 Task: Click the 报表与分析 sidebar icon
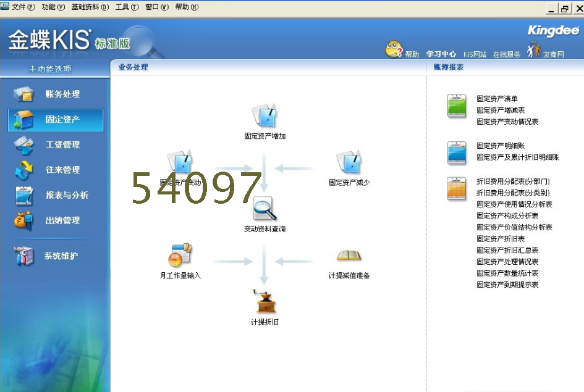click(24, 195)
